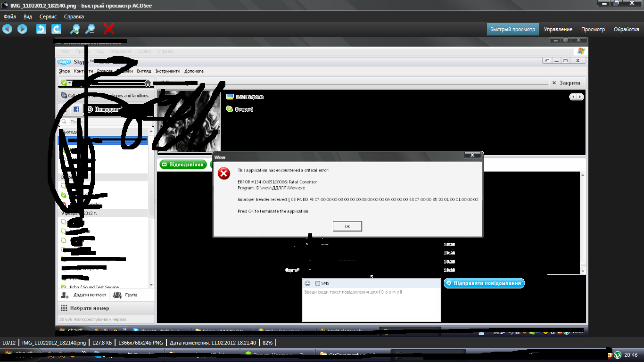This screenshot has height=362, width=644.
Task: Delete the image with the red X
Action: [x=109, y=29]
